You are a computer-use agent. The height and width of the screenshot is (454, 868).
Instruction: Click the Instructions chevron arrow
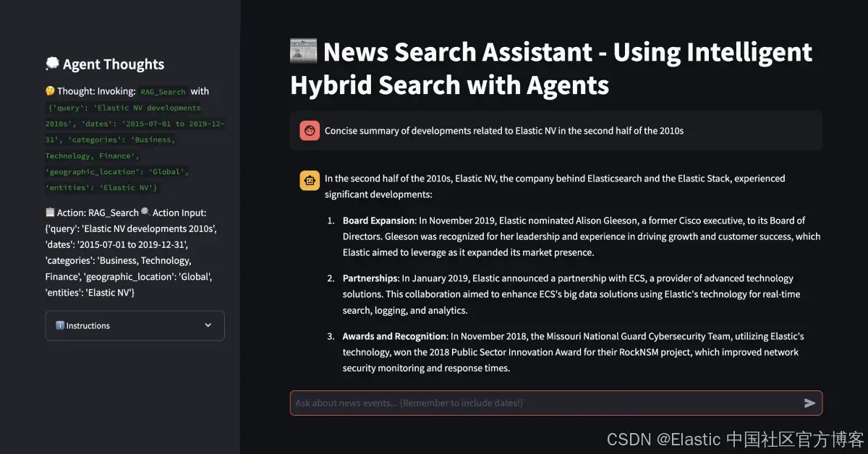pos(208,325)
